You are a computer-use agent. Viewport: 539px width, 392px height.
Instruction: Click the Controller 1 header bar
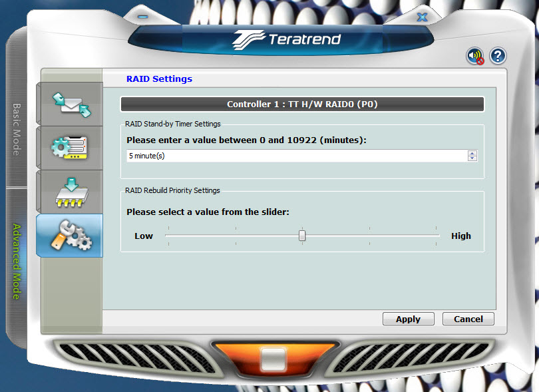pyautogui.click(x=302, y=104)
